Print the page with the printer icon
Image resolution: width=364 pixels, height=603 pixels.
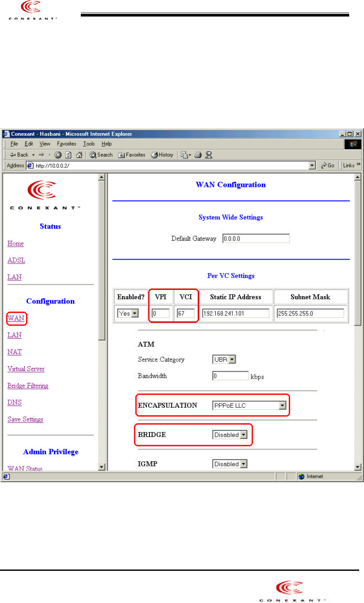click(199, 155)
